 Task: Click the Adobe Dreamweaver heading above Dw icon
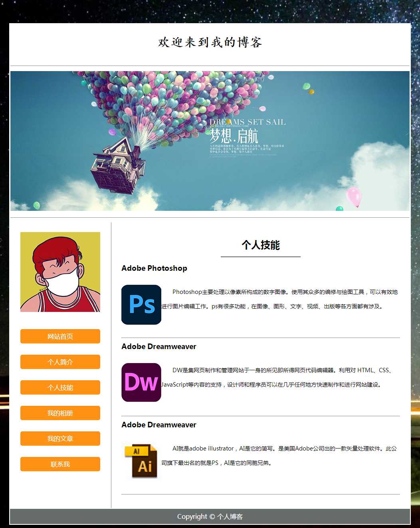[x=158, y=347]
